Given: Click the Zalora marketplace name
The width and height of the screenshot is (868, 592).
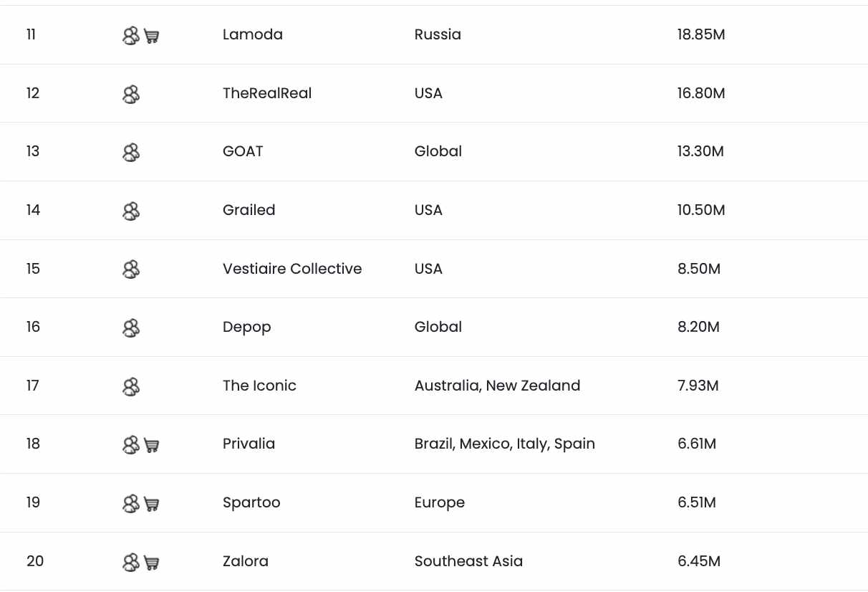Looking at the screenshot, I should click(246, 561).
